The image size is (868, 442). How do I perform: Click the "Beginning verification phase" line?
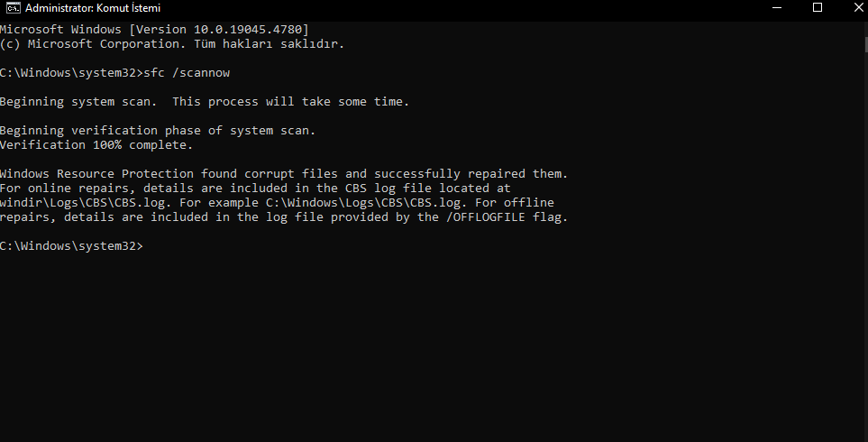click(x=157, y=131)
